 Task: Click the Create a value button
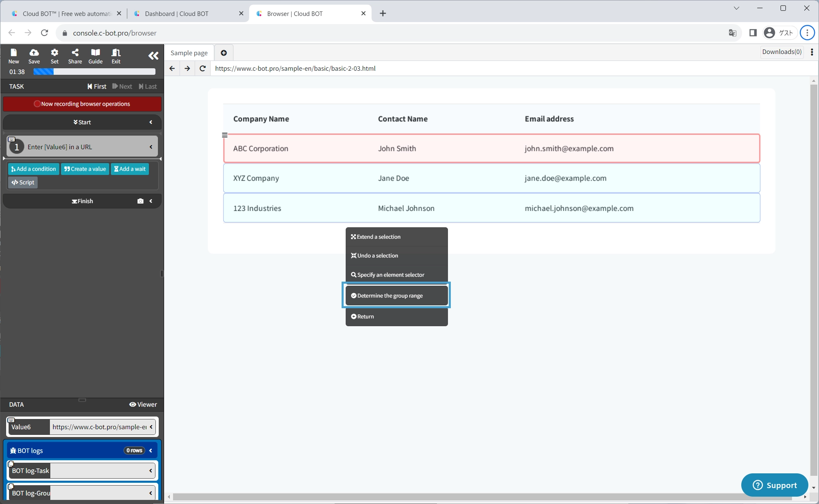tap(85, 169)
